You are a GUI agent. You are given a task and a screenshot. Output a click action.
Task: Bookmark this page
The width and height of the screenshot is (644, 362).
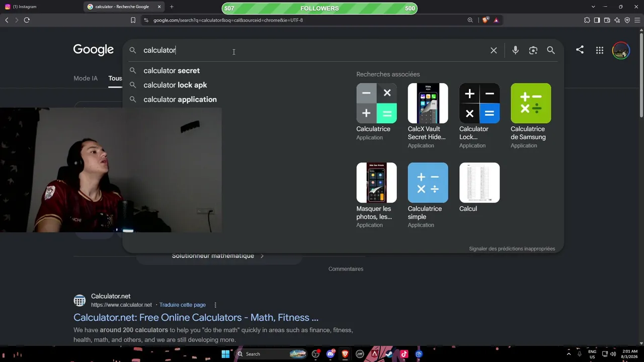coord(133,20)
